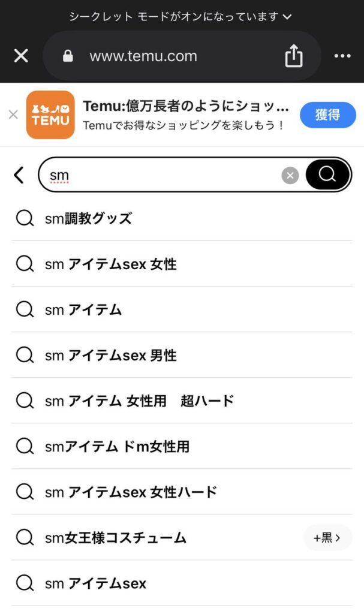364x614 pixels.
Task: Tap the +黒 refinement chip
Action: click(x=327, y=538)
